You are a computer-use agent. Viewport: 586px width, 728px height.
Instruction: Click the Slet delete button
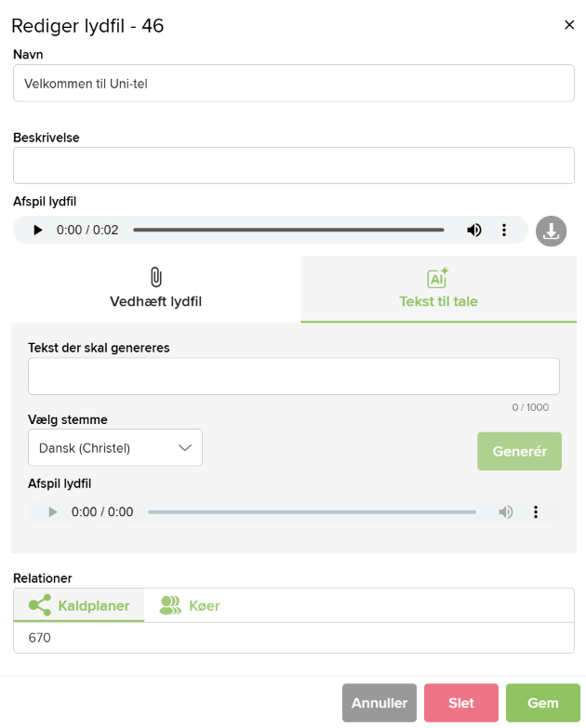(461, 703)
